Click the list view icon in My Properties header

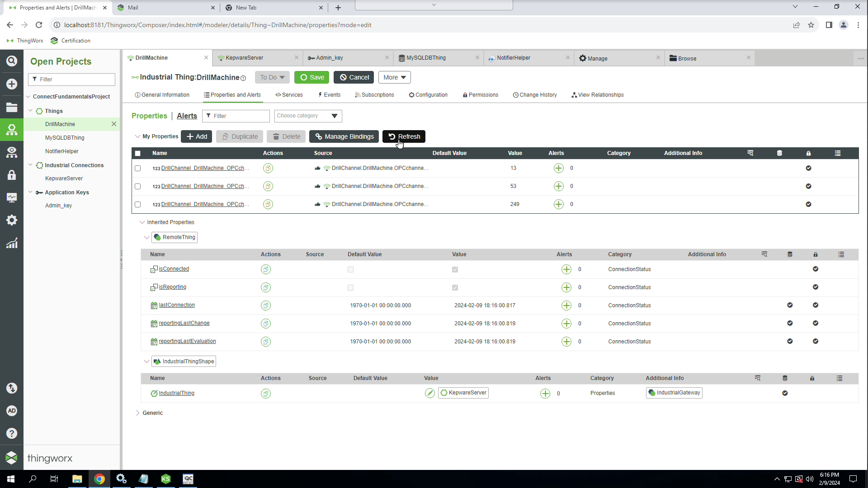pyautogui.click(x=838, y=153)
